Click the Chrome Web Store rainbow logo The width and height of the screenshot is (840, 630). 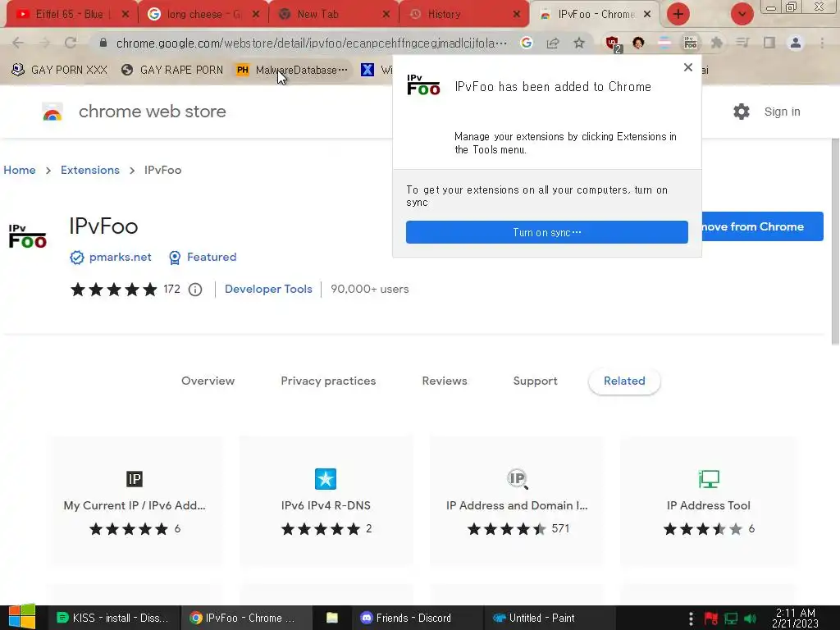click(52, 112)
